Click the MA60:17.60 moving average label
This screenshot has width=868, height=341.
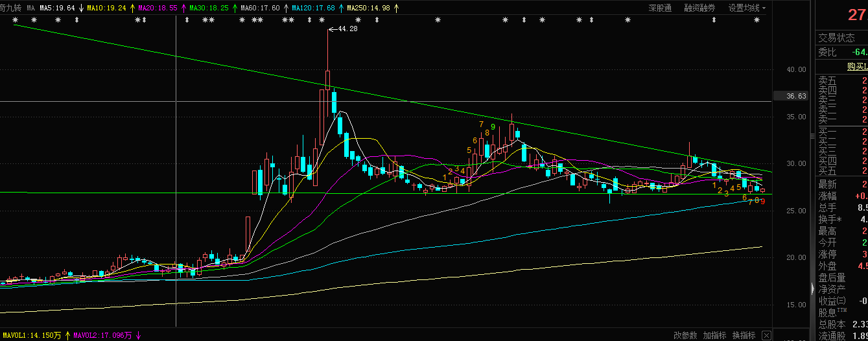(259, 8)
